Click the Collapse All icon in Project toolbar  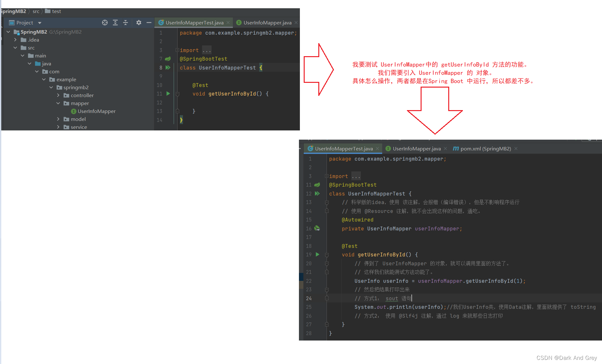point(125,23)
